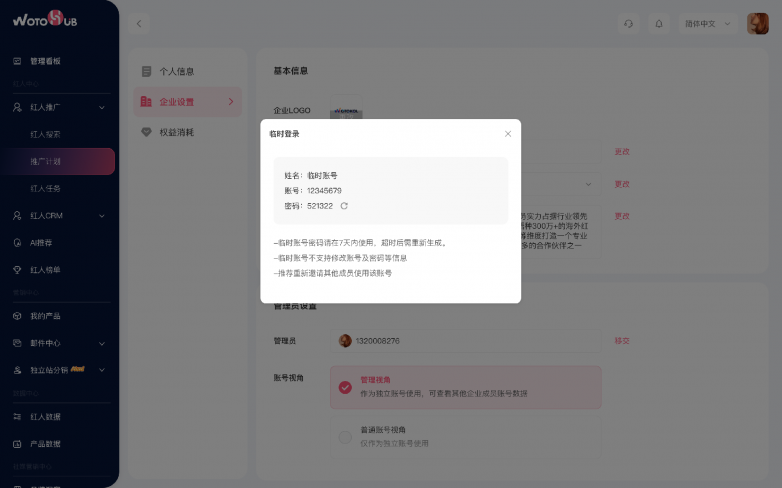The image size is (782, 488).
Task: Click the user avatar in top bar
Action: pos(758,23)
